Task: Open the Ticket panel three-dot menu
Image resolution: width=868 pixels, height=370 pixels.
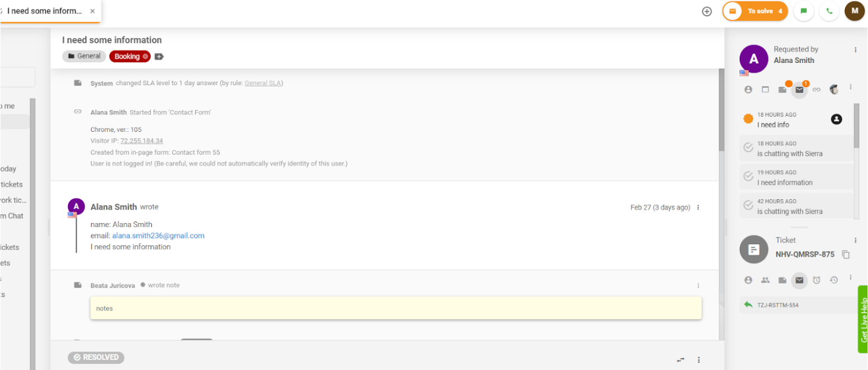Action: coord(855,240)
